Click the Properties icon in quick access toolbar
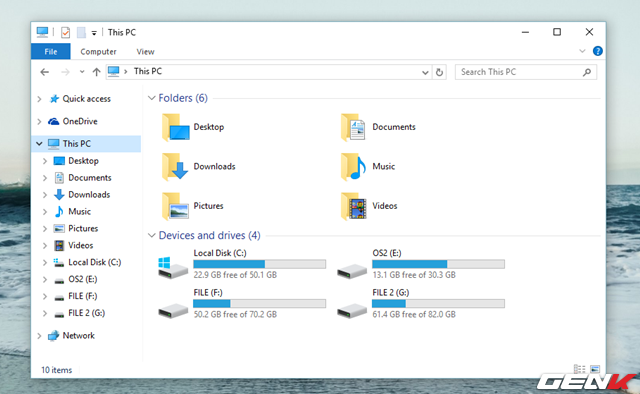 (x=65, y=32)
